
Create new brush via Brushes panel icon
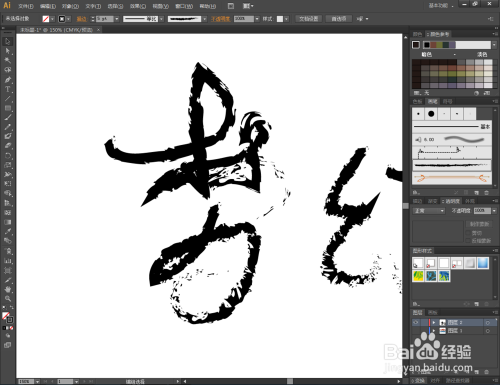(476, 193)
